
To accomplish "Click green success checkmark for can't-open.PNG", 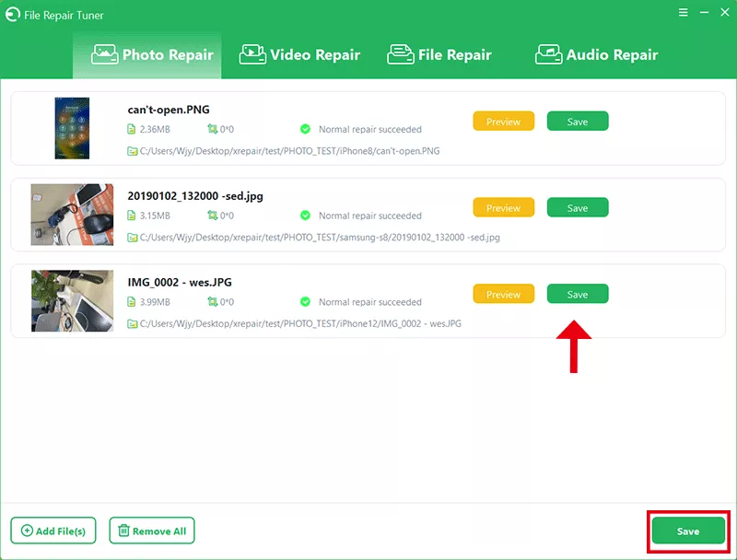I will pos(305,129).
